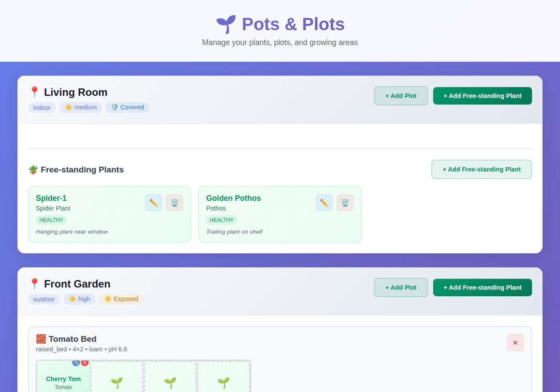Click Add Plot in Living Room

tap(401, 96)
